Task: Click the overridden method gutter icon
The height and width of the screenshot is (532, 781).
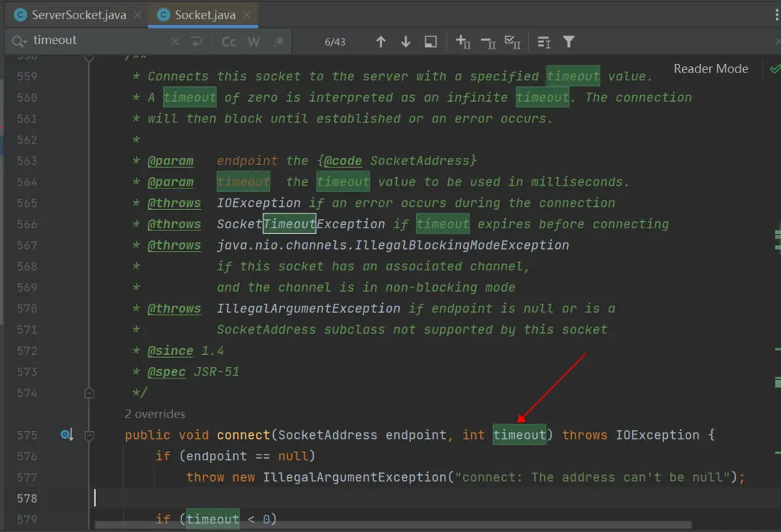Action: [x=67, y=435]
